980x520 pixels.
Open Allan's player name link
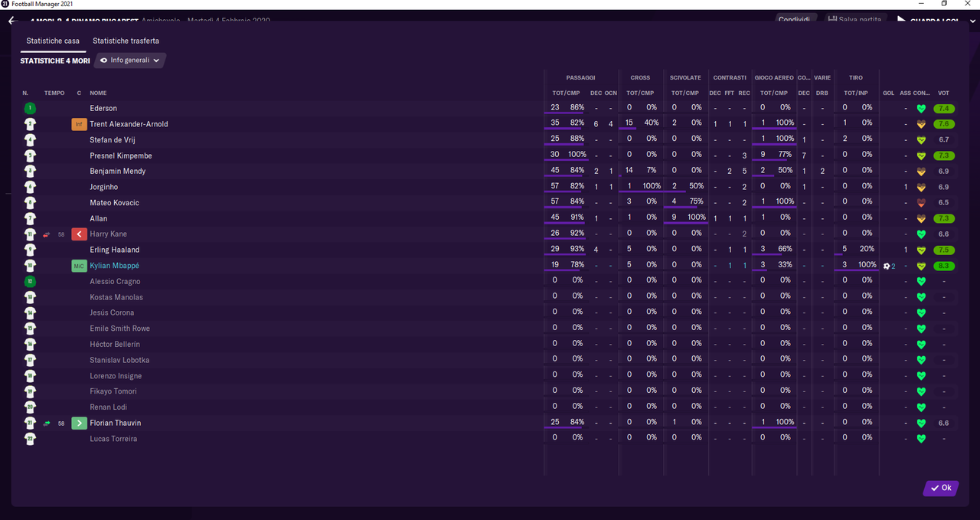click(98, 218)
